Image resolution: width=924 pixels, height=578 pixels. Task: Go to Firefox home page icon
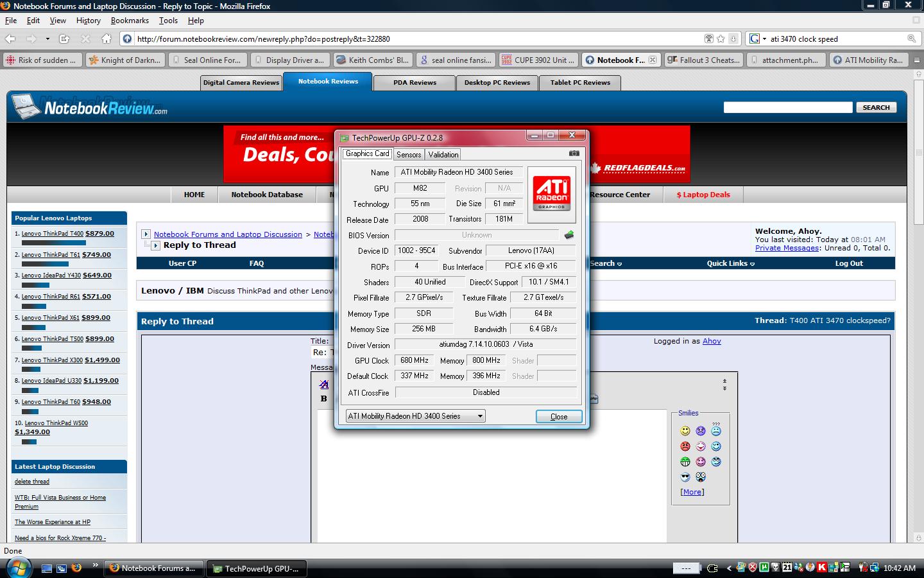107,39
